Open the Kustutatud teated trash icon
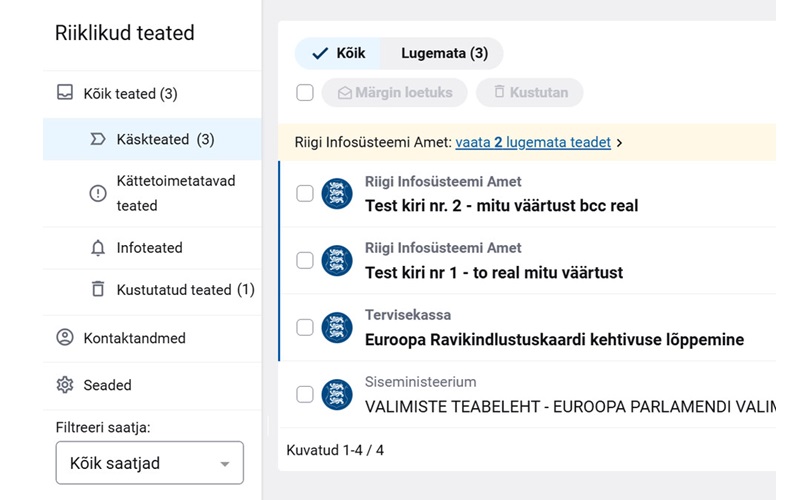The image size is (809, 500). 98,289
